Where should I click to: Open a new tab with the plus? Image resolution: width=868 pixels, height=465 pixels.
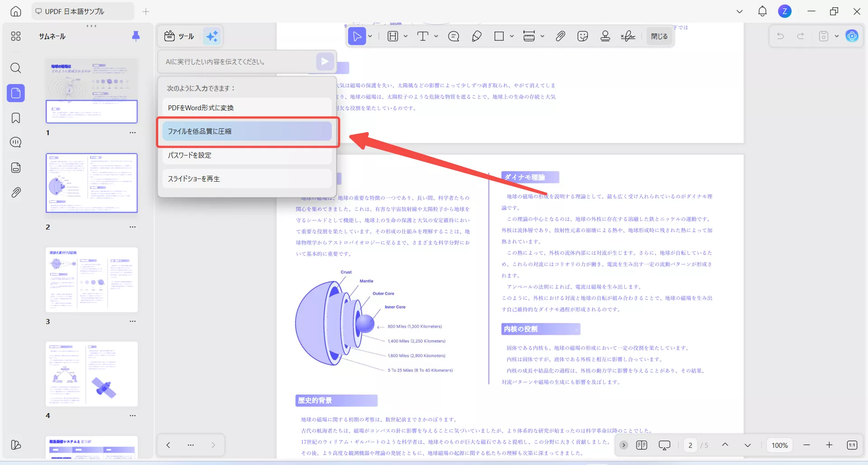[x=146, y=11]
